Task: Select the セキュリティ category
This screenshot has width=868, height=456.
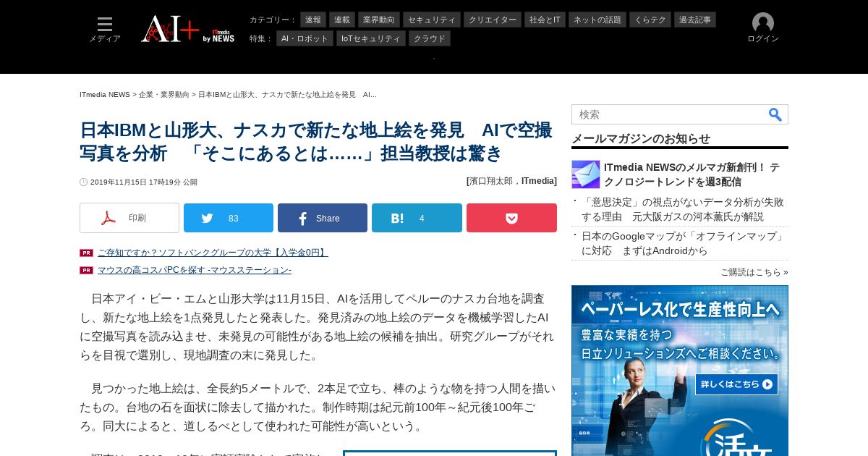Action: [432, 20]
